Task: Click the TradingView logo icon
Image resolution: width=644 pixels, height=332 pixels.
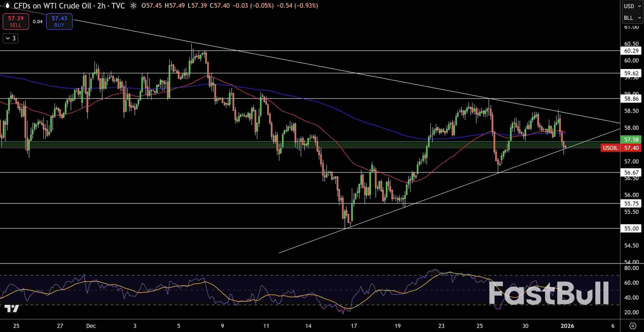Action: [12, 309]
